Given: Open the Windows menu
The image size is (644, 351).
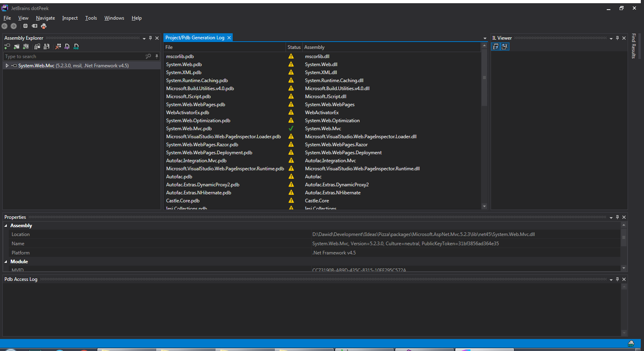Looking at the screenshot, I should point(114,18).
